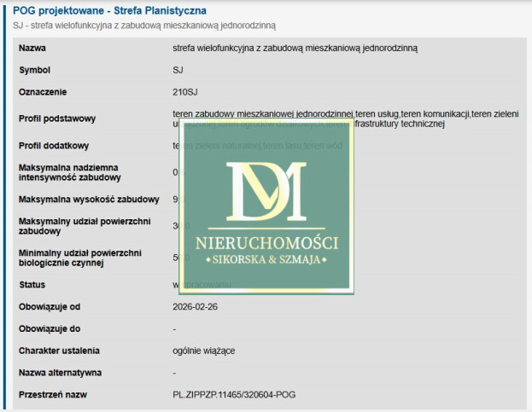Select the Symbol value 'SJ'
This screenshot has height=412, width=532.
[178, 70]
